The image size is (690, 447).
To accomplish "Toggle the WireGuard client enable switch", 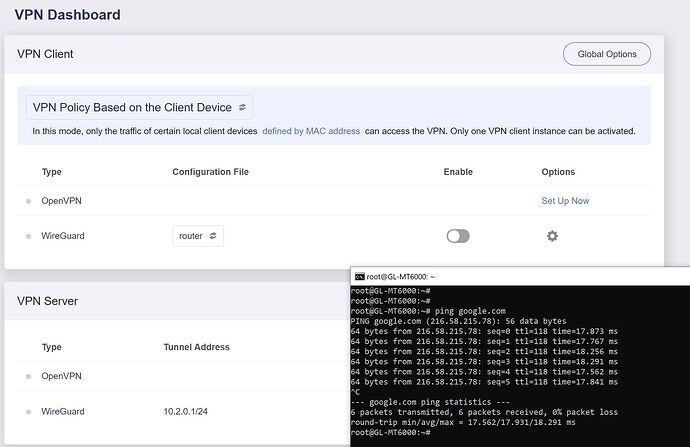I will click(457, 236).
